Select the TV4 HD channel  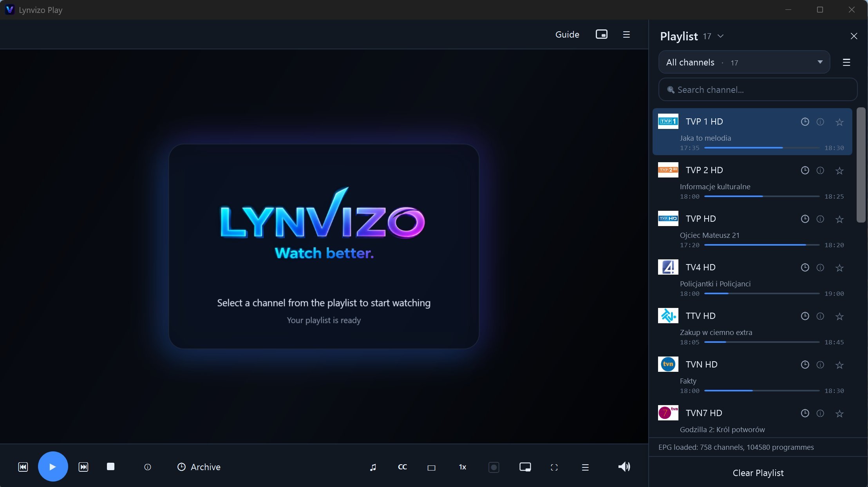coord(752,277)
